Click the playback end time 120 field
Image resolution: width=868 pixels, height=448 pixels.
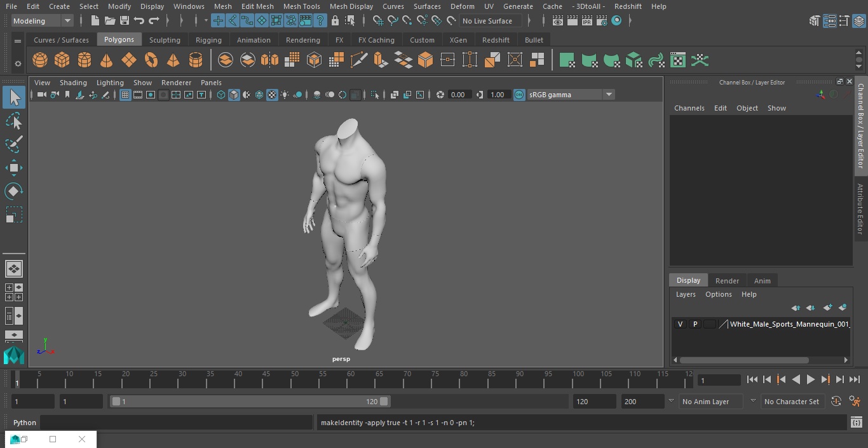coord(594,402)
